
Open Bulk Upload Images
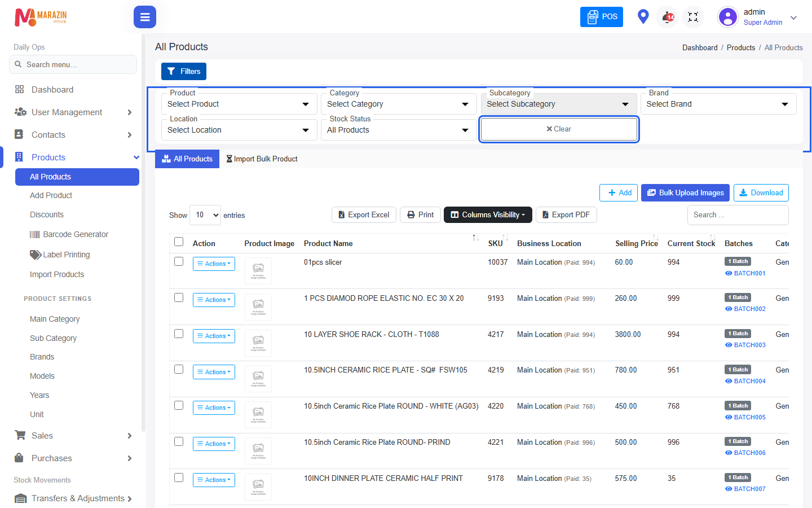[x=685, y=193]
